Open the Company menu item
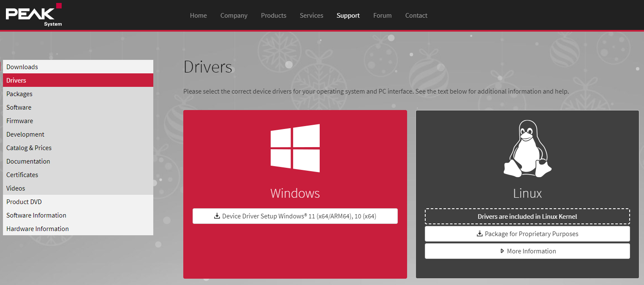 (x=234, y=16)
